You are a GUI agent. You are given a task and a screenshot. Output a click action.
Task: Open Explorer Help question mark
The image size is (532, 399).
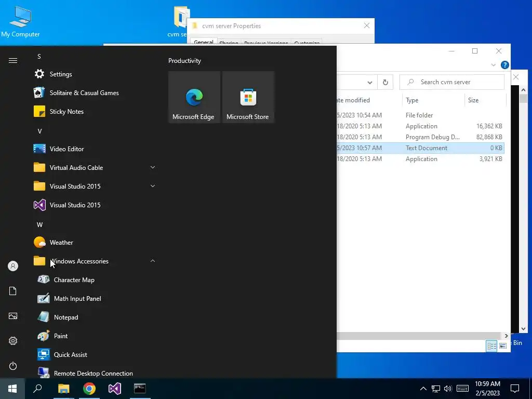point(505,65)
